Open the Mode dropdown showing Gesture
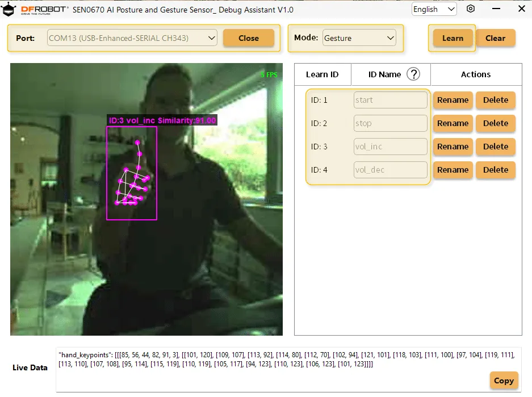Image resolution: width=532 pixels, height=397 pixels. coord(359,38)
